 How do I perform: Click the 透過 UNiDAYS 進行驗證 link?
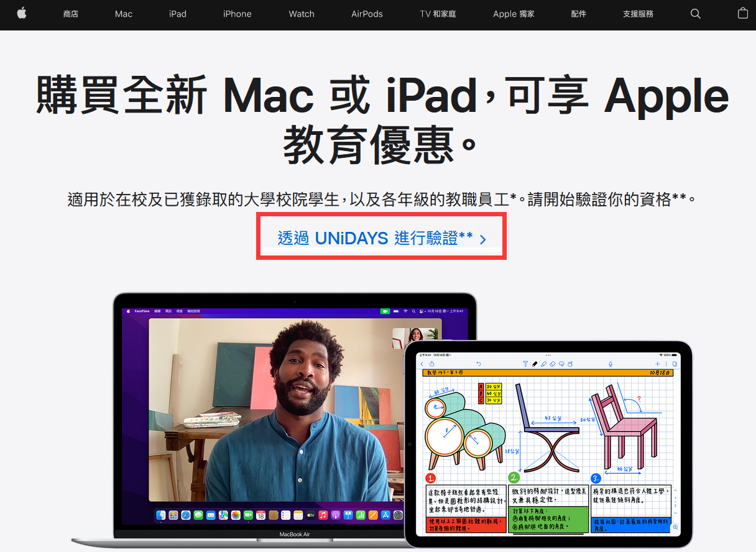381,238
